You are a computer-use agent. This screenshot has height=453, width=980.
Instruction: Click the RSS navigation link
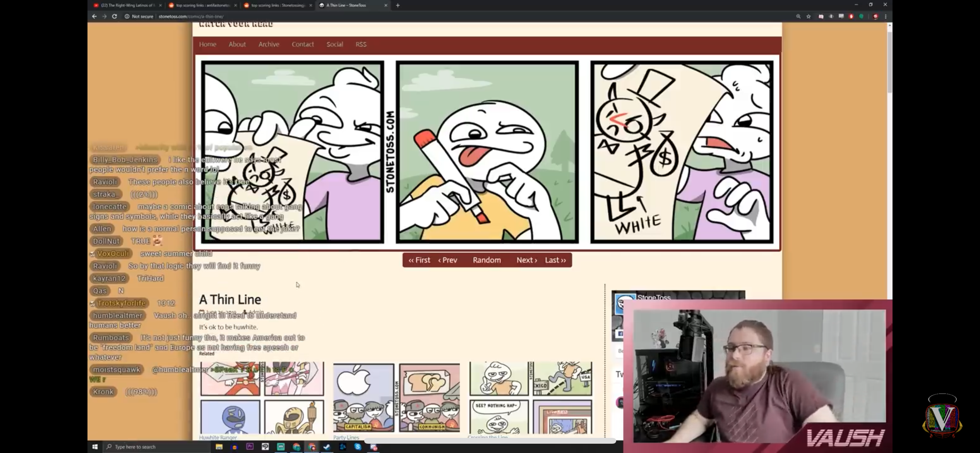tap(361, 44)
